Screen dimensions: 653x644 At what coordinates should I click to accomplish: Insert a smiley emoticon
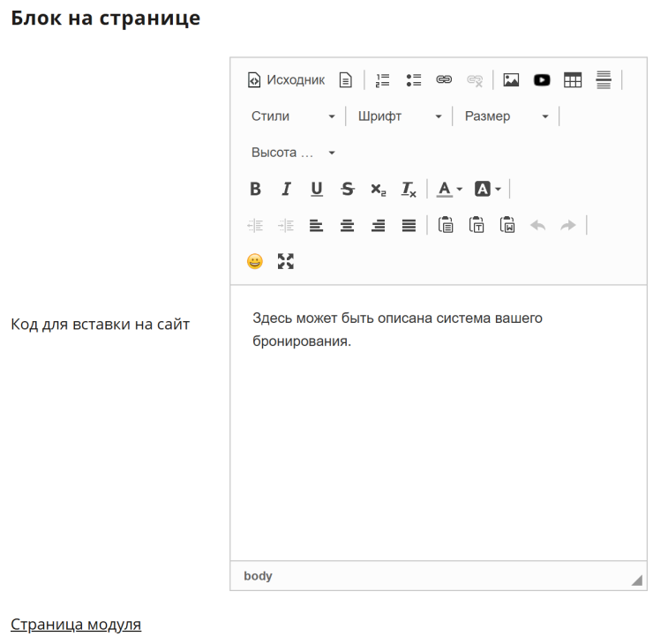point(255,262)
